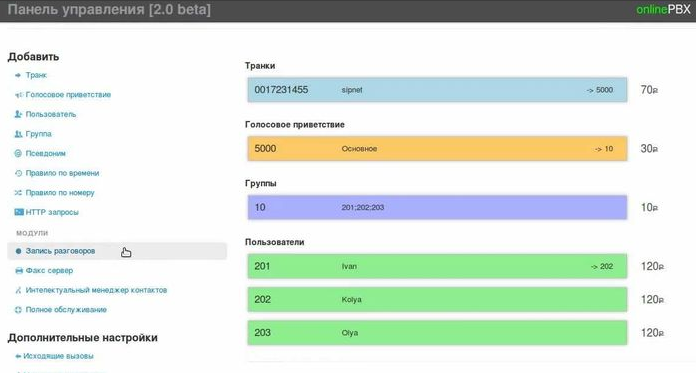Open trunk 0017231455 sipnet row
The height and width of the screenshot is (373, 696).
[437, 90]
